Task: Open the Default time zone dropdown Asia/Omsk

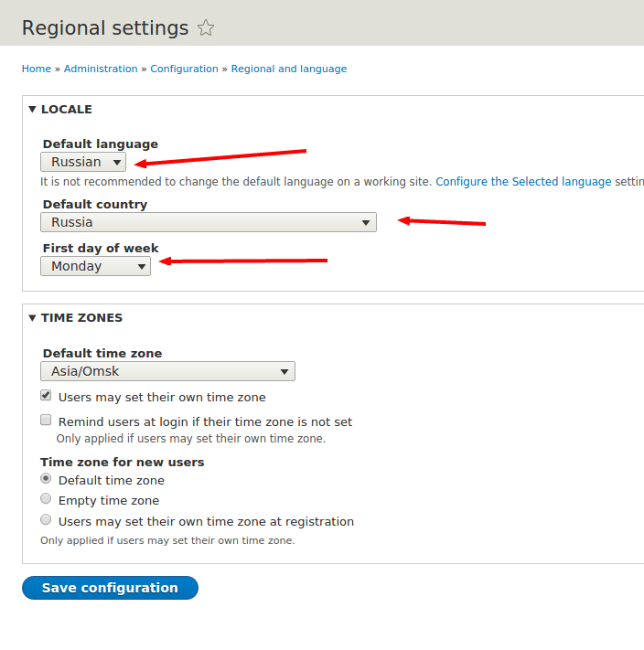Action: [167, 371]
